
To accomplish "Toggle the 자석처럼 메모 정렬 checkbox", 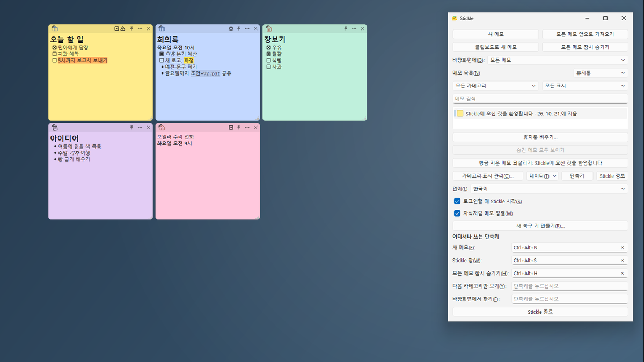I will (x=457, y=213).
